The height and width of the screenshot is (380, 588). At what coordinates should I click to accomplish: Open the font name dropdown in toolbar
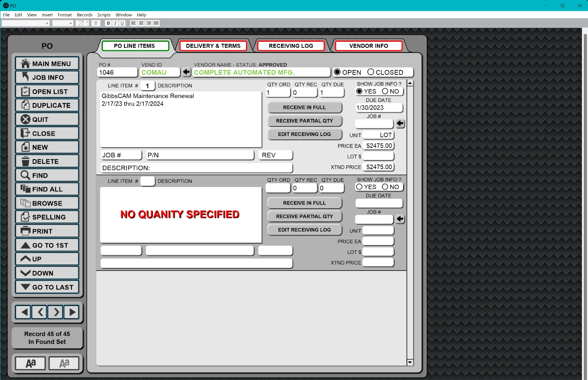pos(47,23)
